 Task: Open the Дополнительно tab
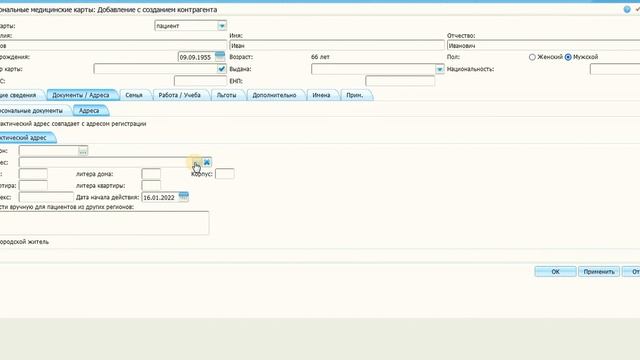point(274,95)
